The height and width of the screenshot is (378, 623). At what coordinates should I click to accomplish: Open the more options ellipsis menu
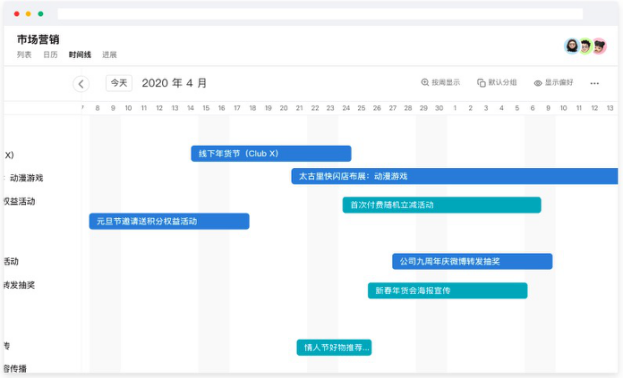[594, 83]
